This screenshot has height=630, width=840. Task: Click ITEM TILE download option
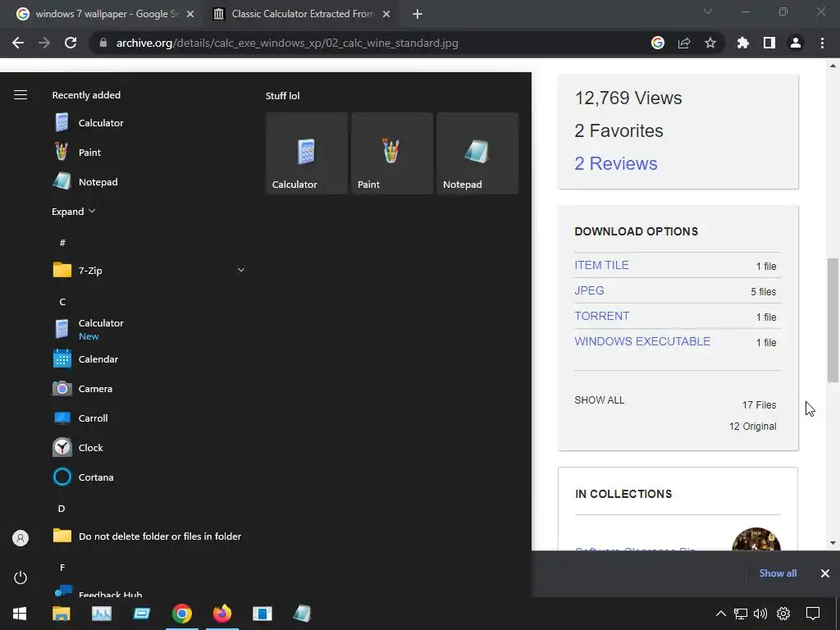coord(601,265)
